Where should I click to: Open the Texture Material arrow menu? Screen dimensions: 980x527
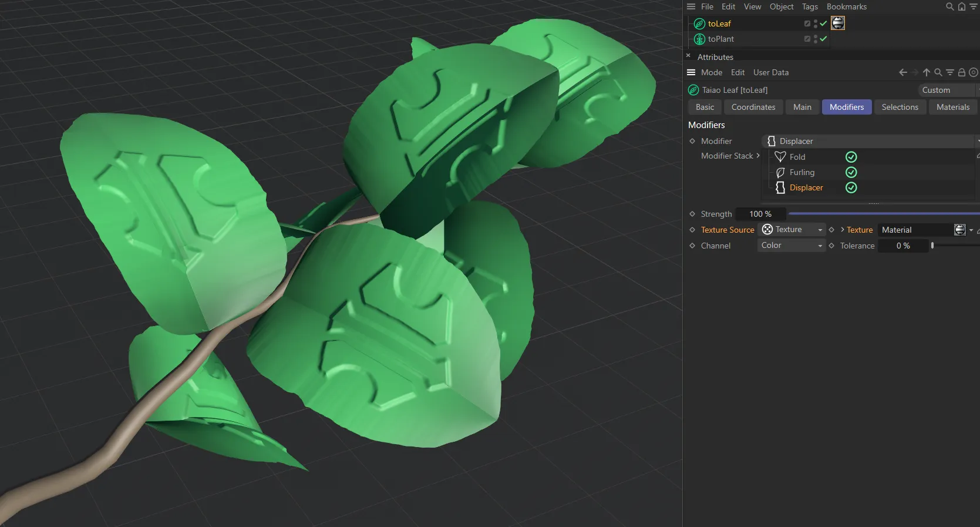[x=971, y=230]
